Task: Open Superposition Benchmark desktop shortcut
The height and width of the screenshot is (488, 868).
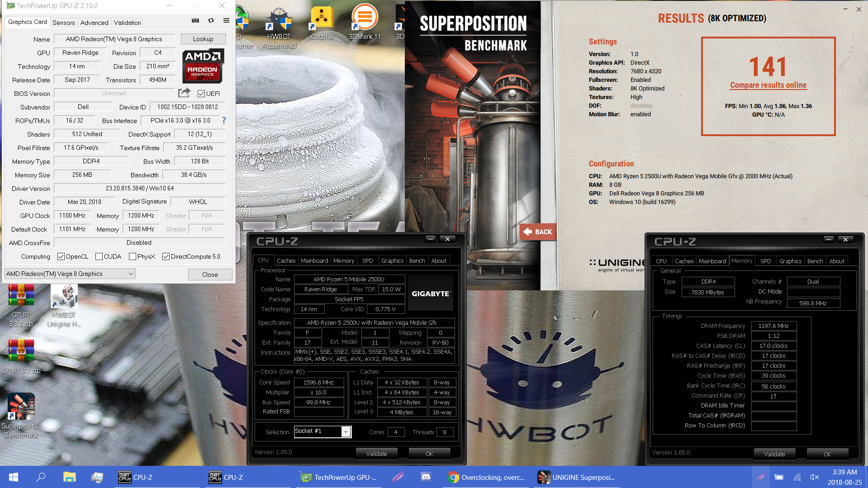Action: click(x=21, y=415)
